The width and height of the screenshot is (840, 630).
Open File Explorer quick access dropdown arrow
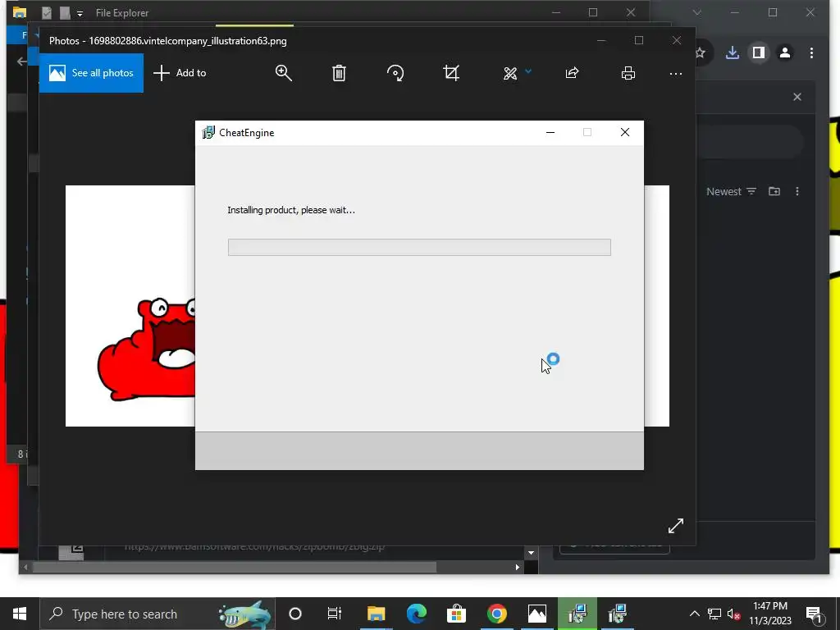pyautogui.click(x=80, y=13)
